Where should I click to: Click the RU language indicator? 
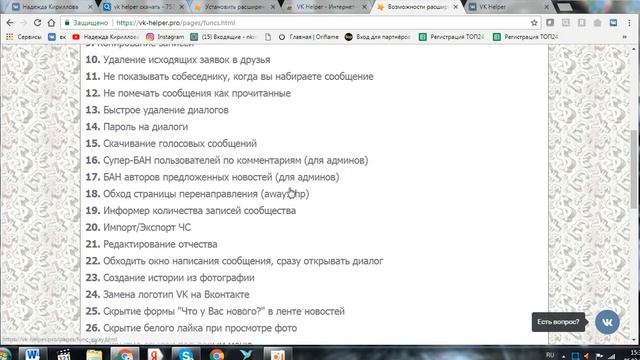pyautogui.click(x=550, y=355)
